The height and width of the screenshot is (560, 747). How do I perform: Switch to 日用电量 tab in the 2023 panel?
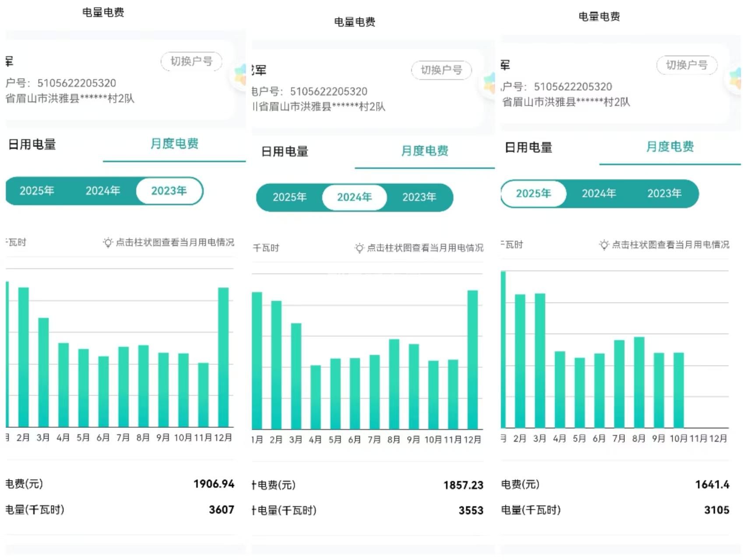[32, 144]
